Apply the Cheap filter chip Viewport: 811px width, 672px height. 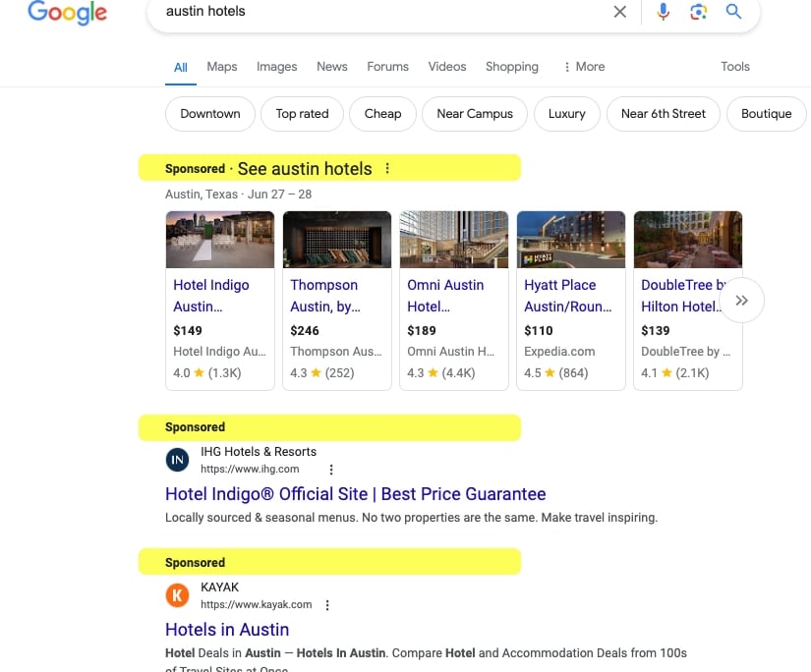pyautogui.click(x=382, y=114)
